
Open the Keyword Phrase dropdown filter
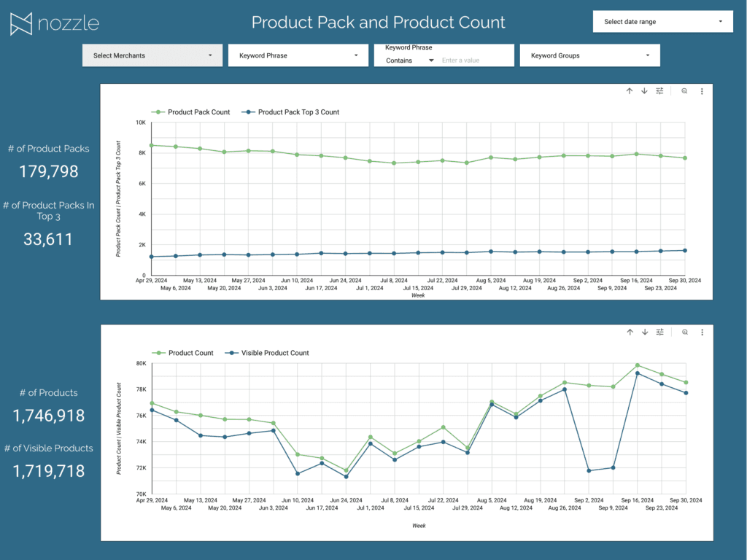coord(298,55)
